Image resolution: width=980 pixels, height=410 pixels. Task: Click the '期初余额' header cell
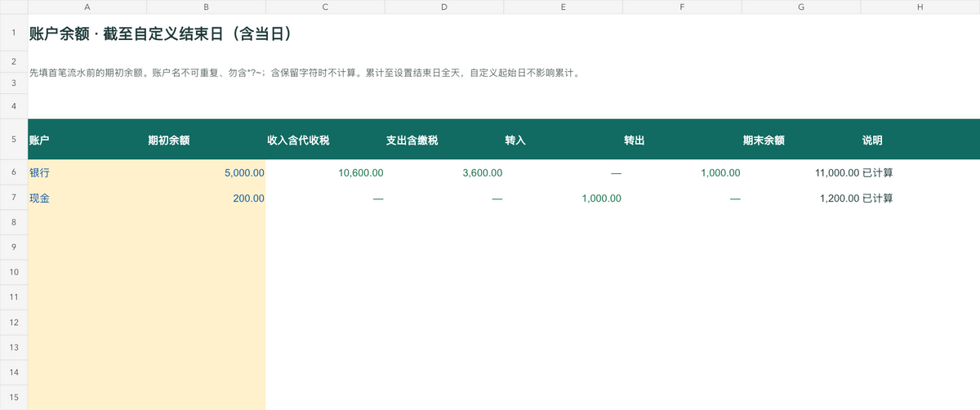[206, 140]
